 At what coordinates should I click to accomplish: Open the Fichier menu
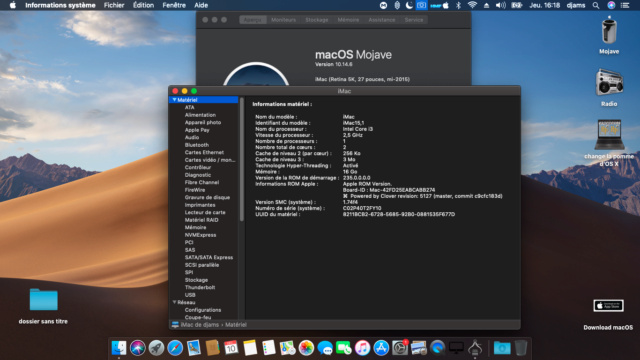[x=114, y=5]
